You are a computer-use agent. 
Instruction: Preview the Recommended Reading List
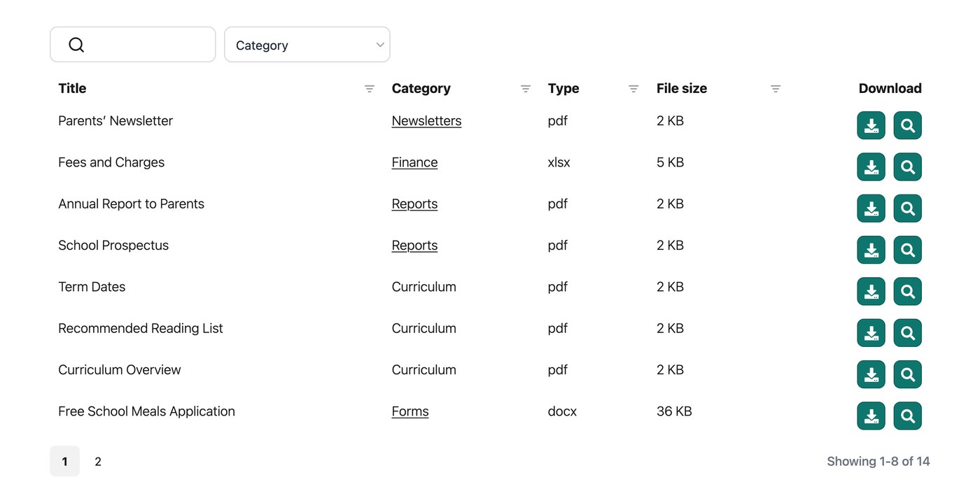(x=907, y=333)
